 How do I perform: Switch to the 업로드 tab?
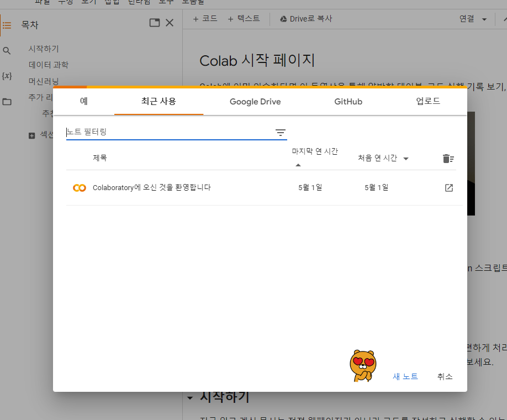428,101
